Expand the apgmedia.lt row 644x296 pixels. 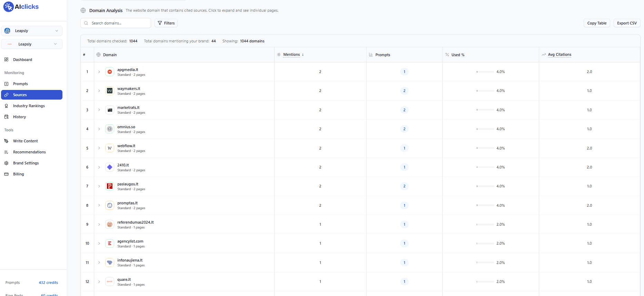tap(99, 72)
